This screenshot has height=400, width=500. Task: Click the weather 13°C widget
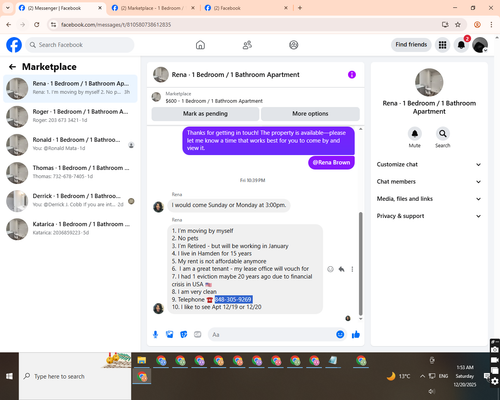[x=399, y=376]
